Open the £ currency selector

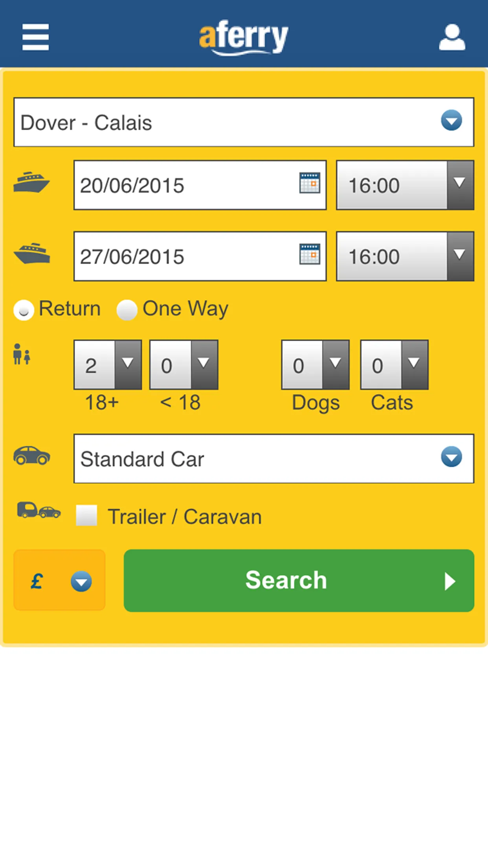[x=59, y=580]
